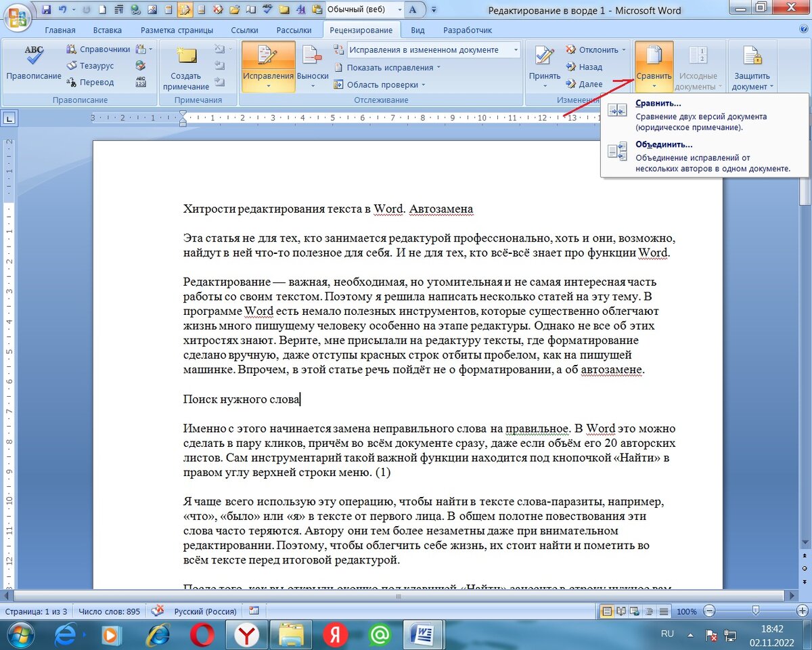Click macro recording icon in status bar
Screen dimensions: 812x650
pyautogui.click(x=254, y=611)
